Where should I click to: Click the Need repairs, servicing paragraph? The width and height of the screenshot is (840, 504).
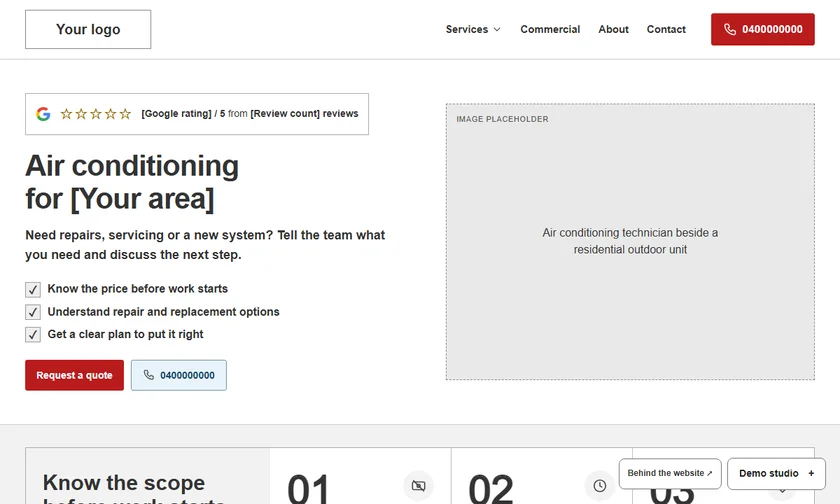pos(205,245)
